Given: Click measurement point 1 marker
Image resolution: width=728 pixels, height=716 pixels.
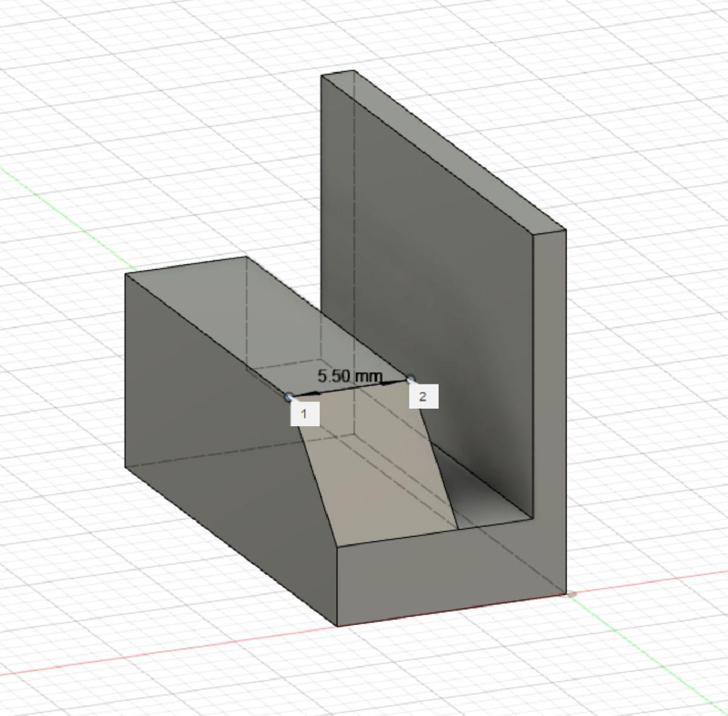Looking at the screenshot, I should 289,396.
